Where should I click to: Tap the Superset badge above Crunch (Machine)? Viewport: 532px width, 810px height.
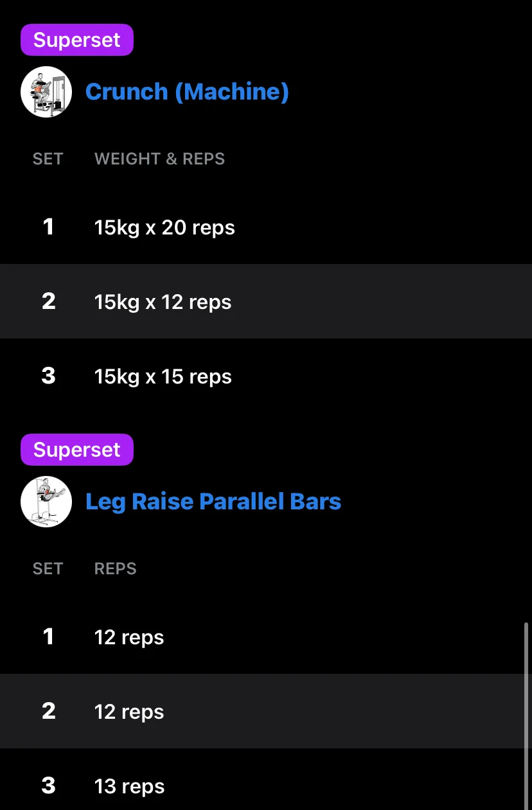[x=77, y=40]
